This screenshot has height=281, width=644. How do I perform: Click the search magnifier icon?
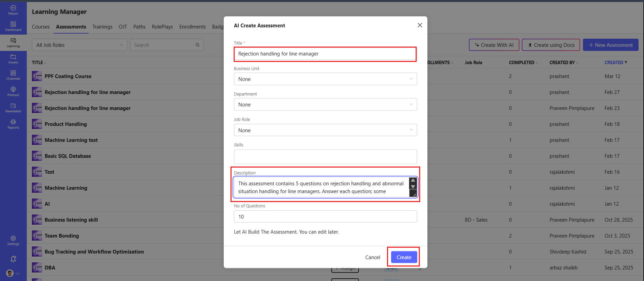coord(198,45)
